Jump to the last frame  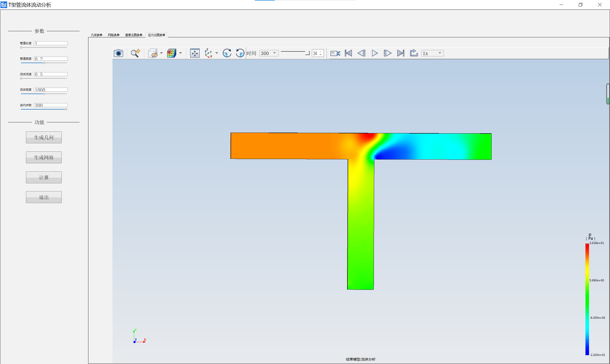tap(401, 53)
